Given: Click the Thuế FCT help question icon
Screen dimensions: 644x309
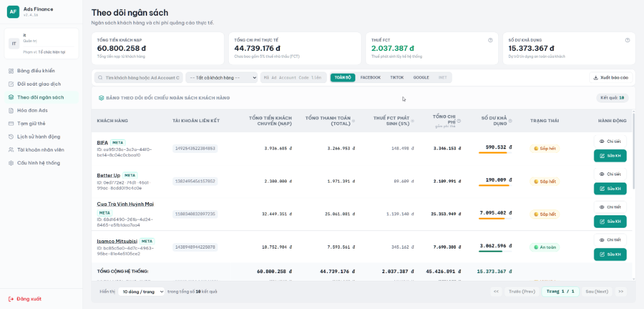Looking at the screenshot, I should click(x=490, y=40).
